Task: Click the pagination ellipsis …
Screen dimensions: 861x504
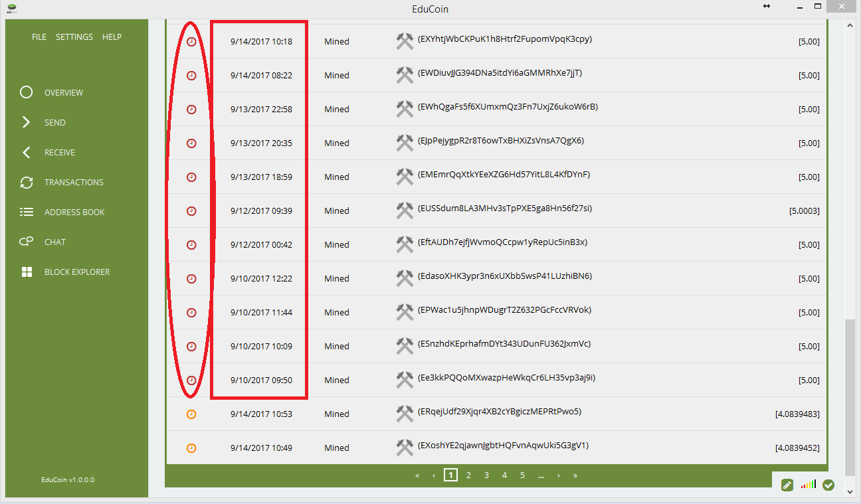Action: (x=541, y=475)
